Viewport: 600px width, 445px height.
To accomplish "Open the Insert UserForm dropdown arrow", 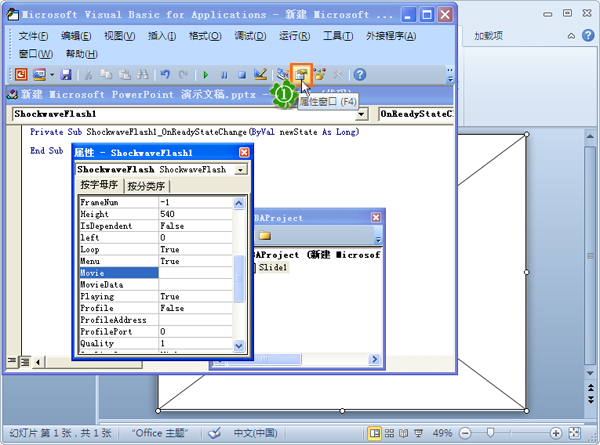I will (52, 74).
